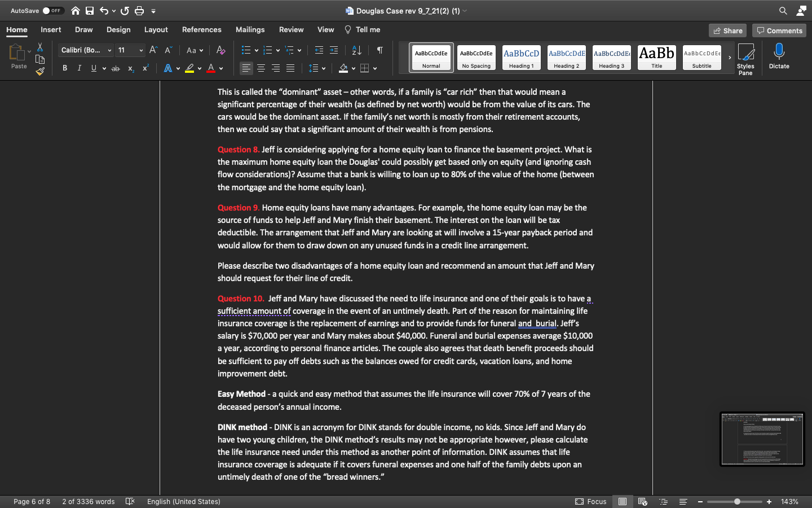Show or hide paragraph marks

(x=380, y=50)
